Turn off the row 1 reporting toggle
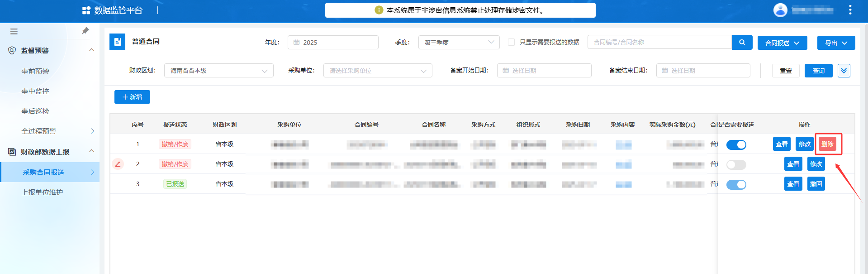 click(736, 145)
